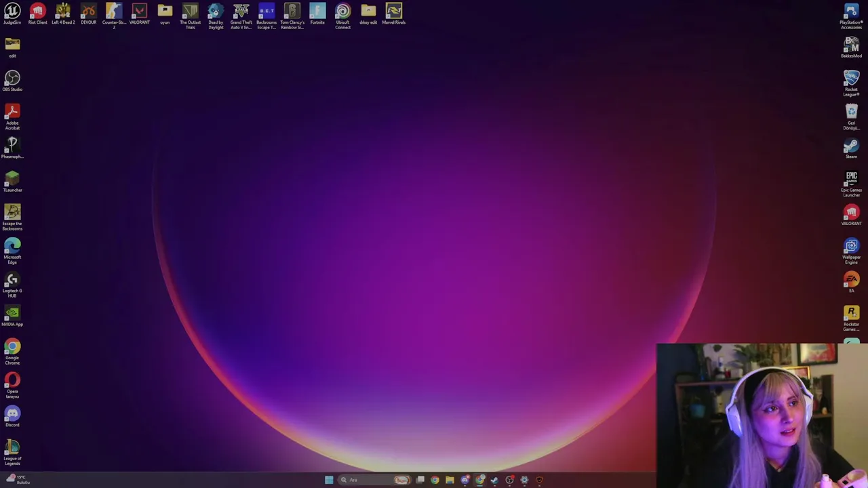
Task: Select the Left 4 Dead 2 shortcut
Action: 63,15
